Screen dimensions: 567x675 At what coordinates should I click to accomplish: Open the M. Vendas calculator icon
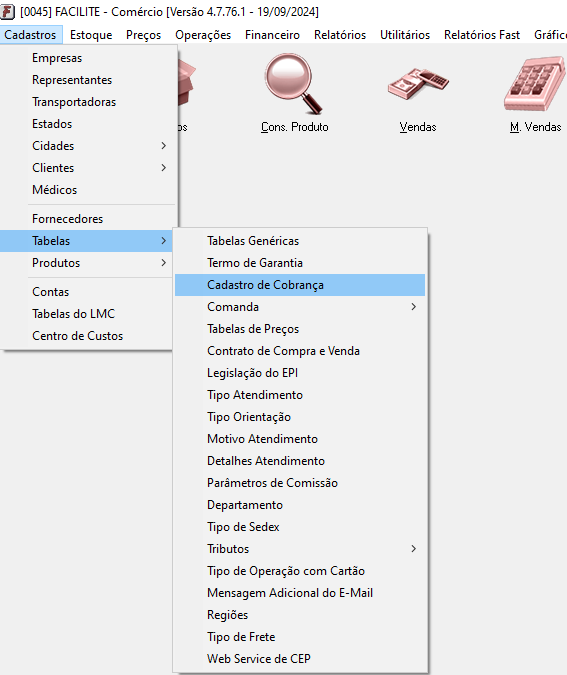tap(535, 84)
